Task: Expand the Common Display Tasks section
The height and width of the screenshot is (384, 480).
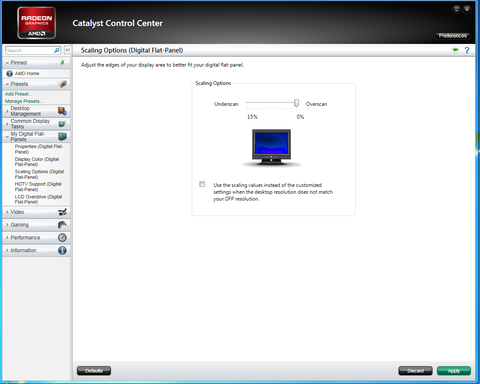Action: (7, 124)
